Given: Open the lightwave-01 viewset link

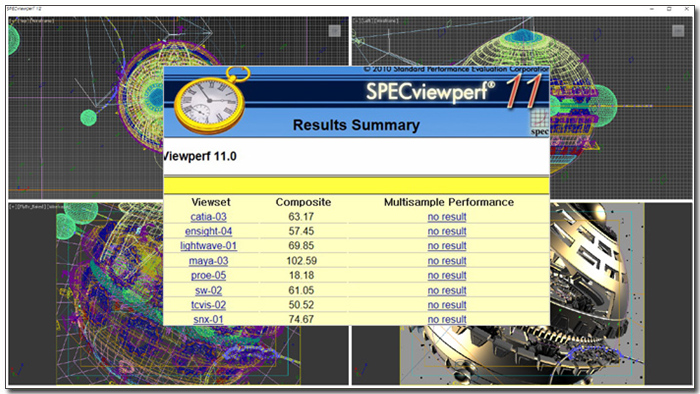Looking at the screenshot, I should pos(208,246).
